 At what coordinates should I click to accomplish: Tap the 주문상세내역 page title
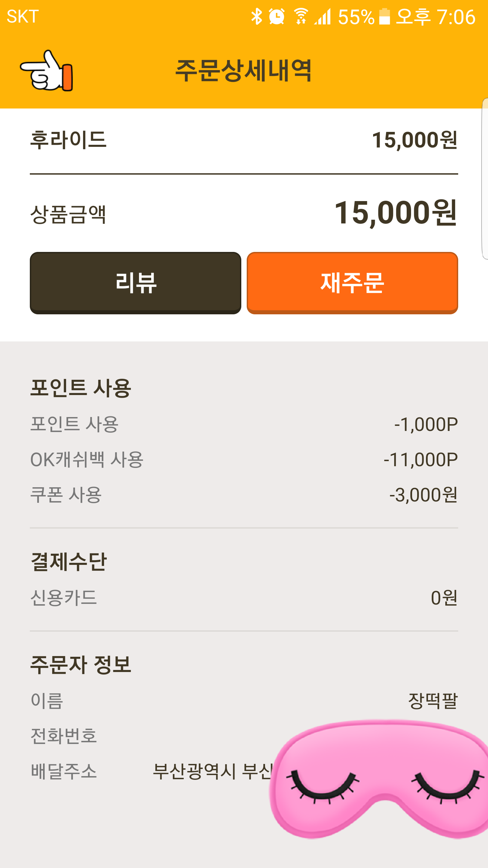click(x=243, y=71)
